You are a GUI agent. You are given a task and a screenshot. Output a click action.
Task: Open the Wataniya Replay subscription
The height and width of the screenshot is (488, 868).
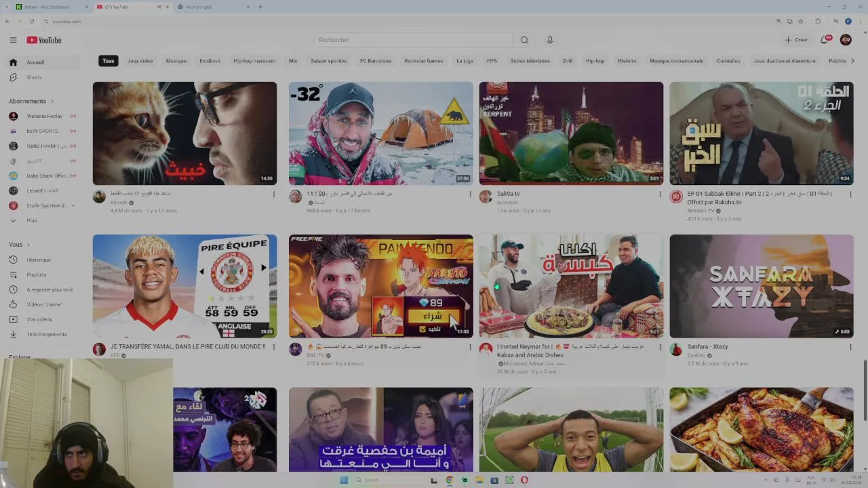[45, 116]
